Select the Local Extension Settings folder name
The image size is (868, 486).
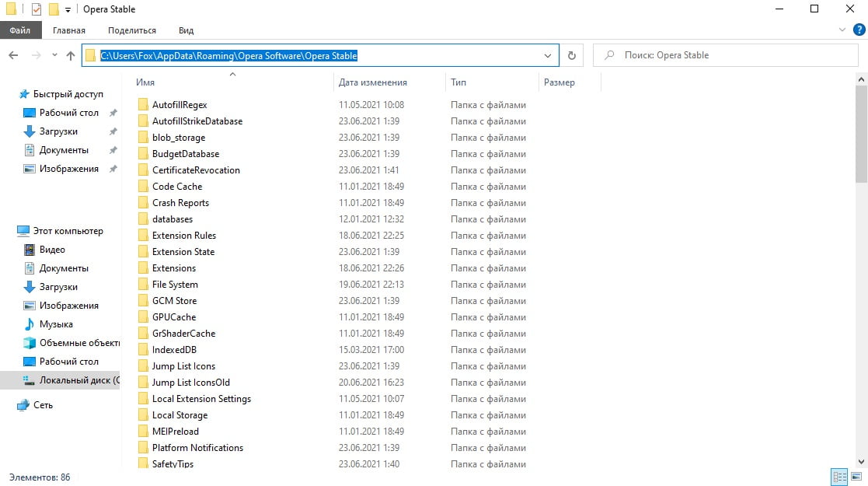(201, 398)
